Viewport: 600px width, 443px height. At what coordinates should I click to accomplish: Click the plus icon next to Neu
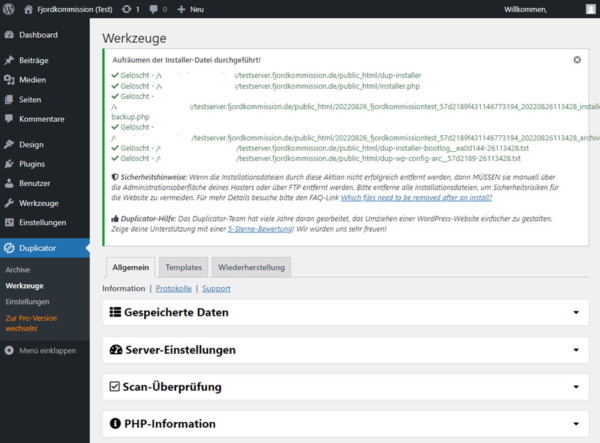coord(181,9)
